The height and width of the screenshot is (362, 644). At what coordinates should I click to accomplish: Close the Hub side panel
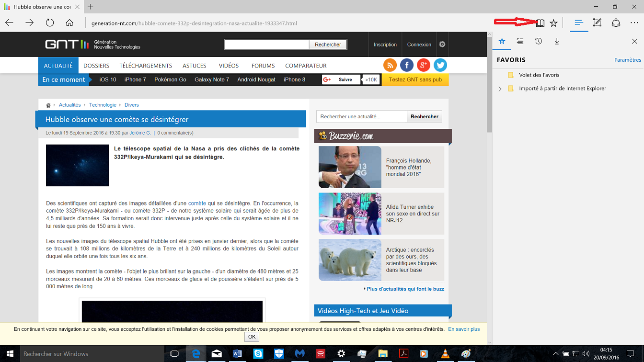[x=634, y=41]
